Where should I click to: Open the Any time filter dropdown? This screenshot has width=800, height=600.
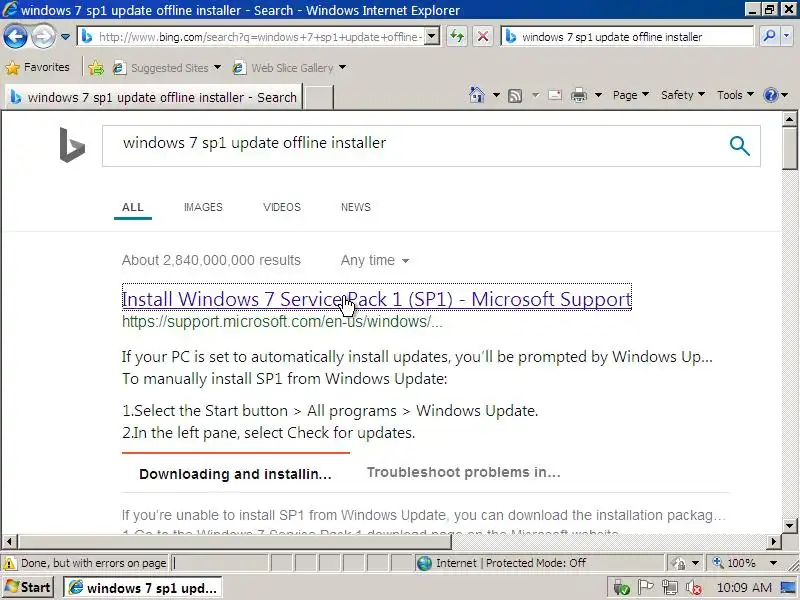[x=375, y=260]
